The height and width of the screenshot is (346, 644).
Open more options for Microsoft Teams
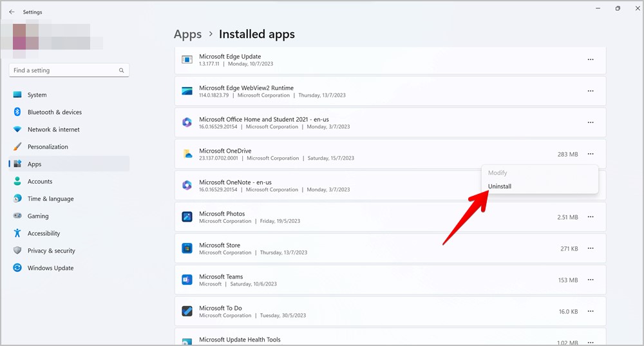tap(590, 280)
